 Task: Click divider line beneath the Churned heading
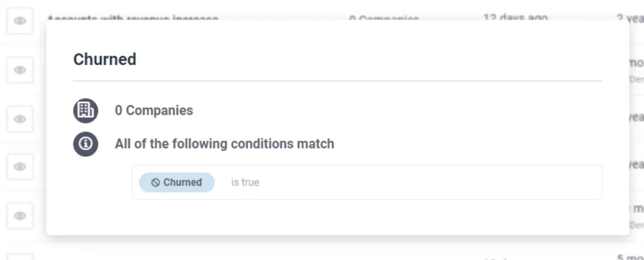coord(338,81)
